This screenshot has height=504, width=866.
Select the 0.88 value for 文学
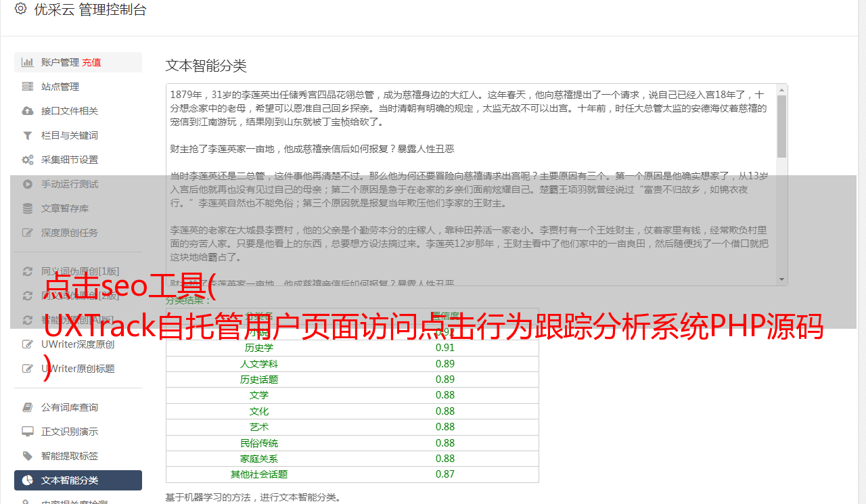click(x=445, y=395)
